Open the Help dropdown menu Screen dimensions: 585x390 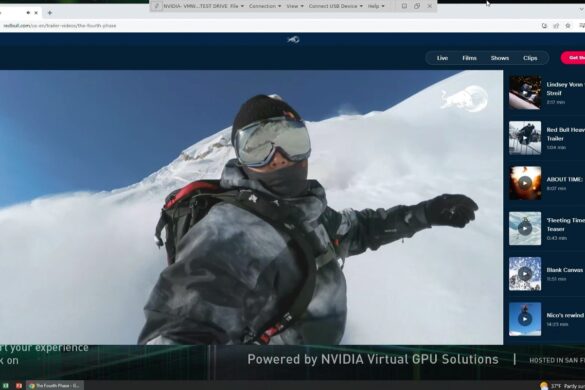click(376, 6)
